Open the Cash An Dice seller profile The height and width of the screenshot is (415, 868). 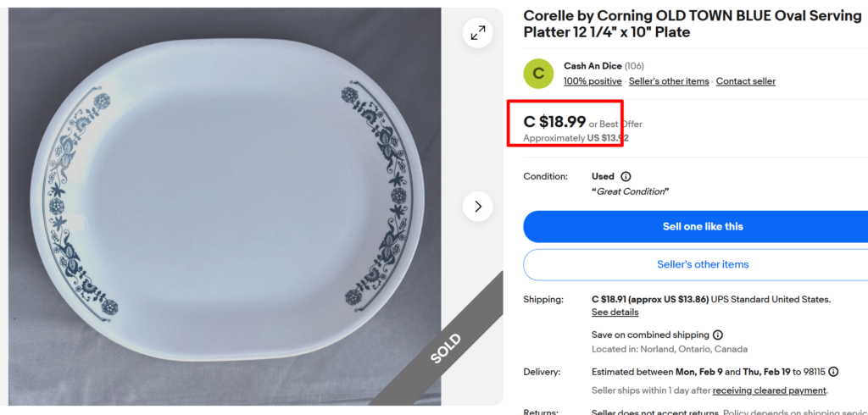coord(593,66)
